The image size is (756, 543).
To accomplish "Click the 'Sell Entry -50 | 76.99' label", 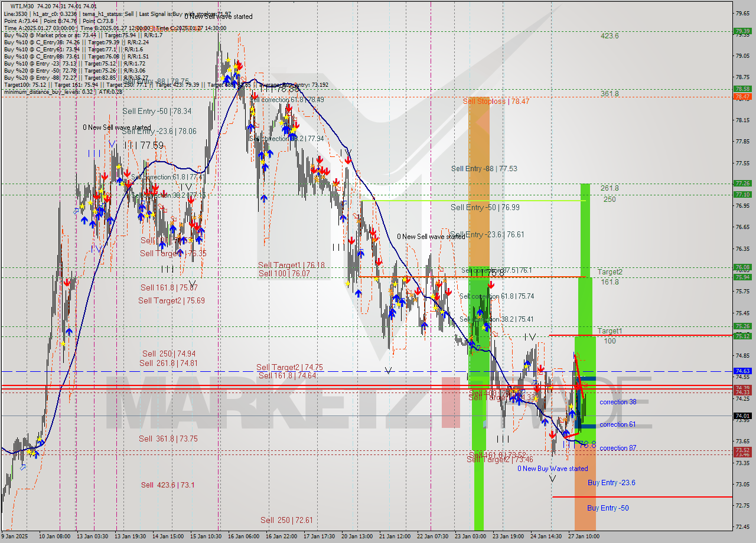I will click(x=485, y=207).
